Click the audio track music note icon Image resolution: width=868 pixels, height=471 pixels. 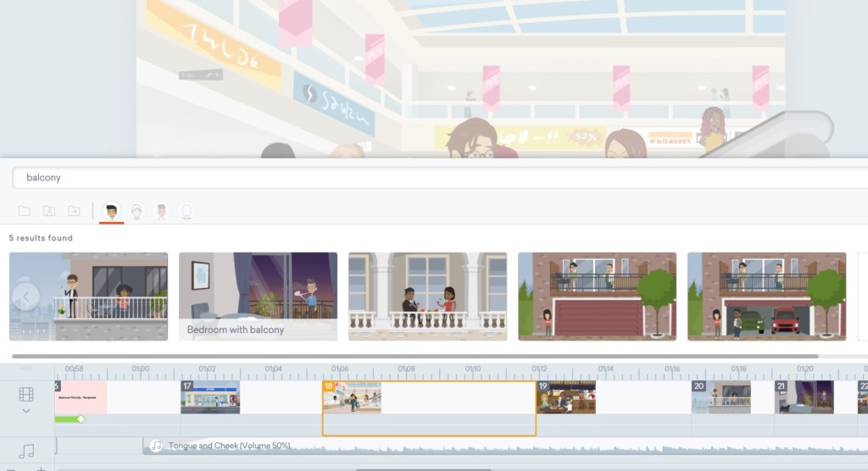(x=26, y=451)
